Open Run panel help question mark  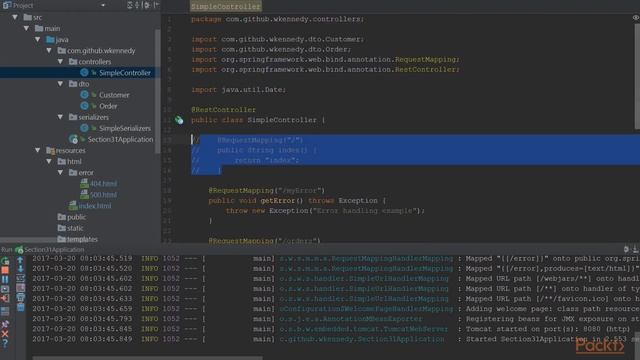(5, 343)
